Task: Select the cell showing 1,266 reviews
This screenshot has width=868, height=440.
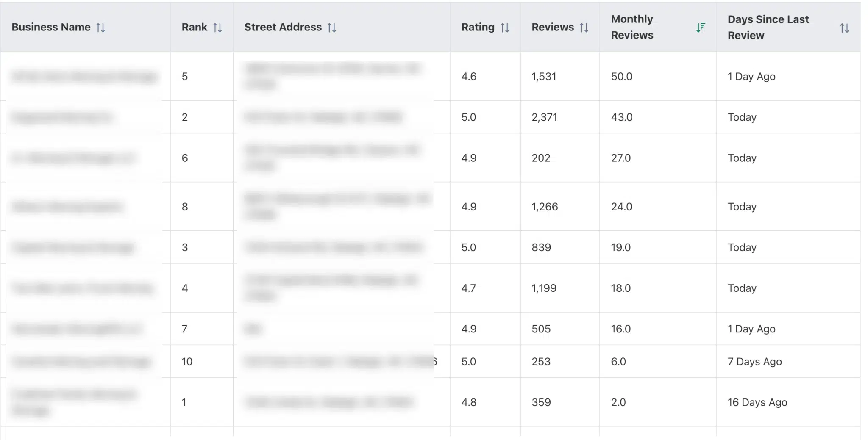Action: point(545,207)
